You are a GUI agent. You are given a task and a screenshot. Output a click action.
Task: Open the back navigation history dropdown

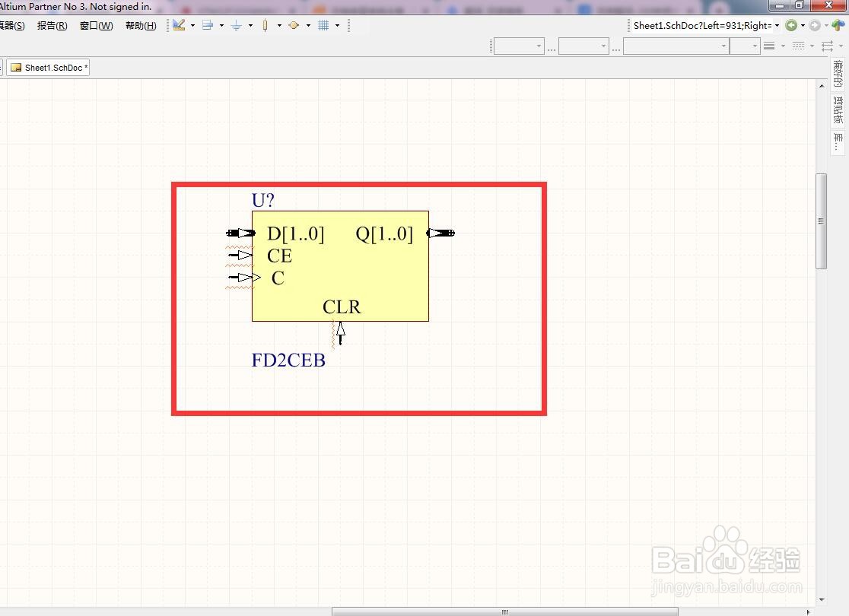[803, 25]
